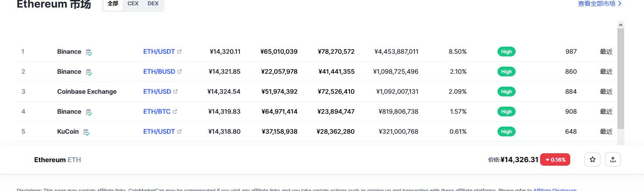Viewport: 644px width, 191px height.
Task: Click the reserves icon in Binance ETH/BUSD row
Action: coord(89,72)
